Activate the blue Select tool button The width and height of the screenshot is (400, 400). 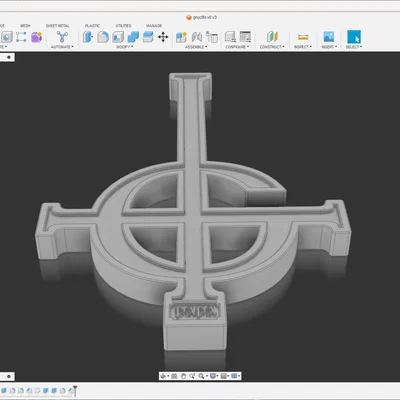(x=354, y=37)
